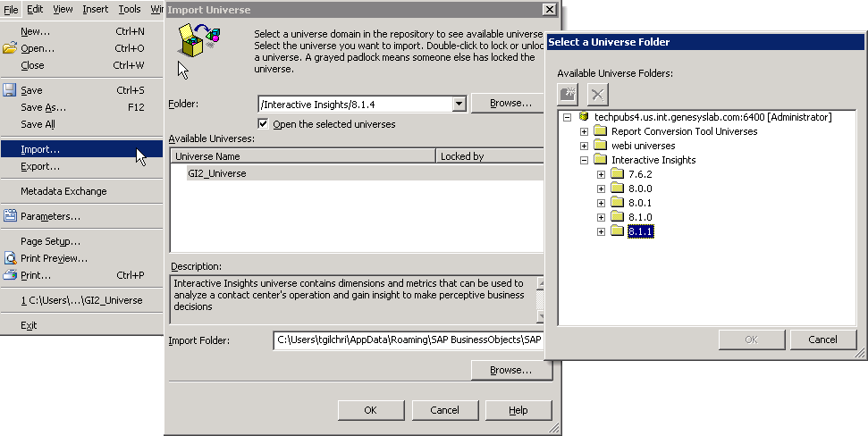This screenshot has width=868, height=436.
Task: Toggle Open the selected universes checkbox
Action: (x=264, y=124)
